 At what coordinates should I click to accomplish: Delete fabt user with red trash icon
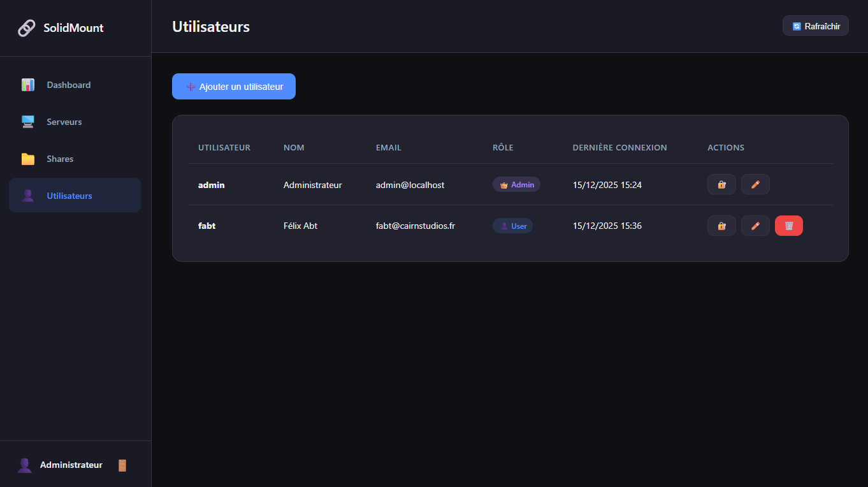[x=789, y=226]
